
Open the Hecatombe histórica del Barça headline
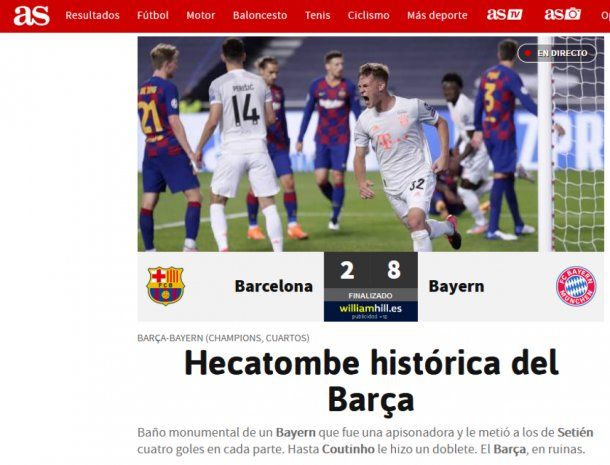click(371, 381)
